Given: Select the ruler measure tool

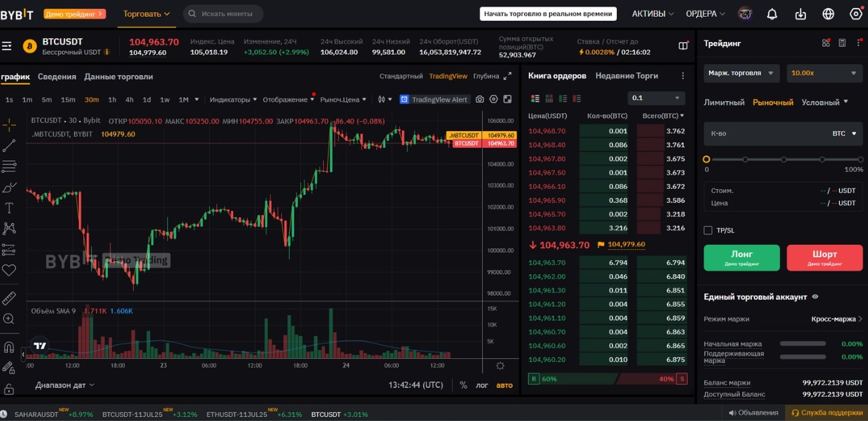Looking at the screenshot, I should tap(9, 298).
